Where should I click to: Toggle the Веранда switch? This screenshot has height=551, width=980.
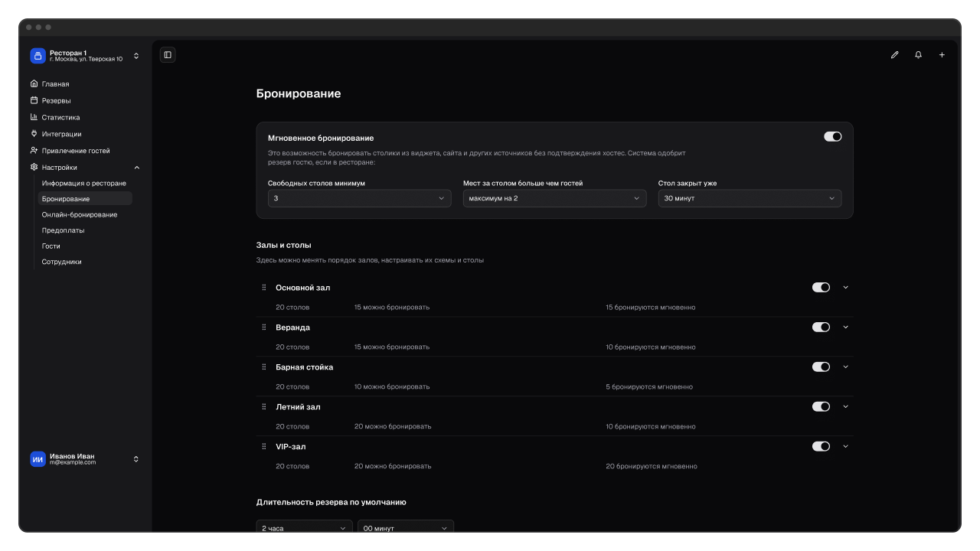[821, 328]
